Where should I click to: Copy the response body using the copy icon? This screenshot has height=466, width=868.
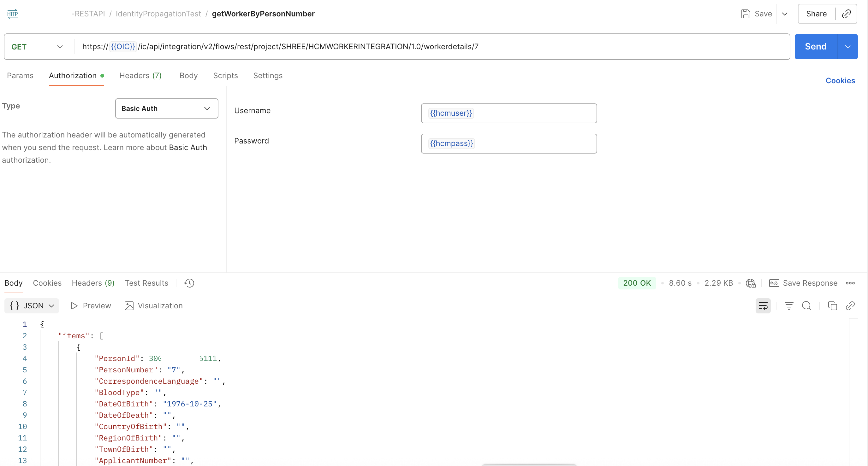[832, 306]
